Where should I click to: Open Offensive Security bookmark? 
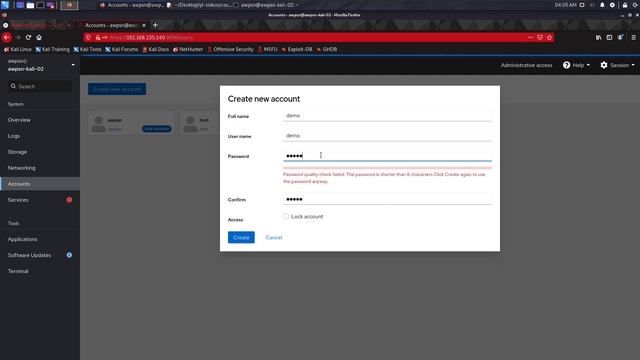(x=230, y=49)
